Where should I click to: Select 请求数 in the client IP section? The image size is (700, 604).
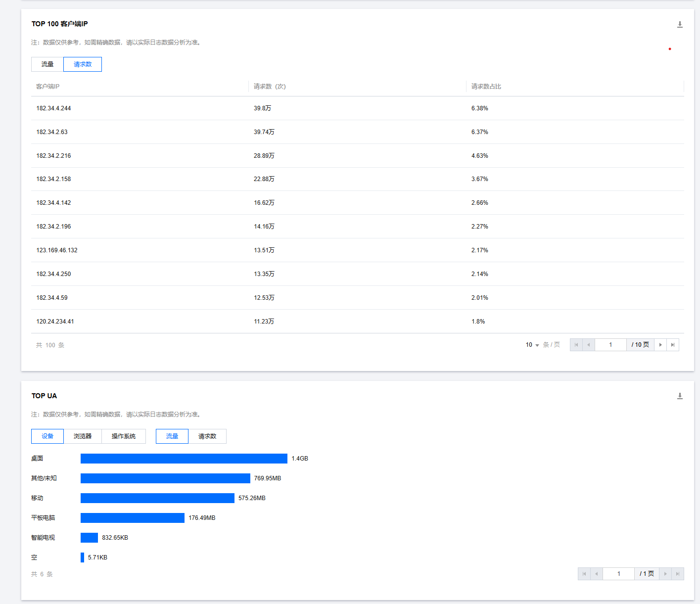click(x=83, y=64)
